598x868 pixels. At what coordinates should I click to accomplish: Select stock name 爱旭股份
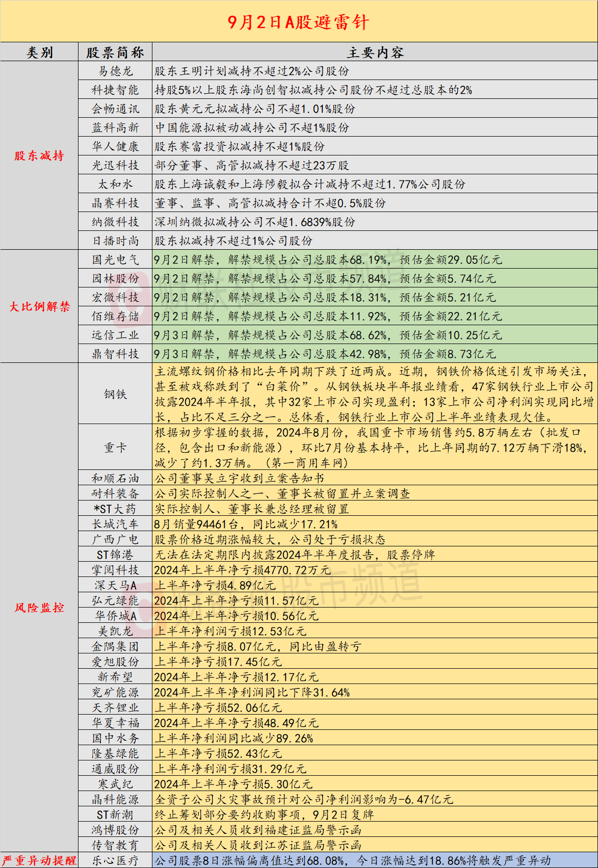coord(115,662)
